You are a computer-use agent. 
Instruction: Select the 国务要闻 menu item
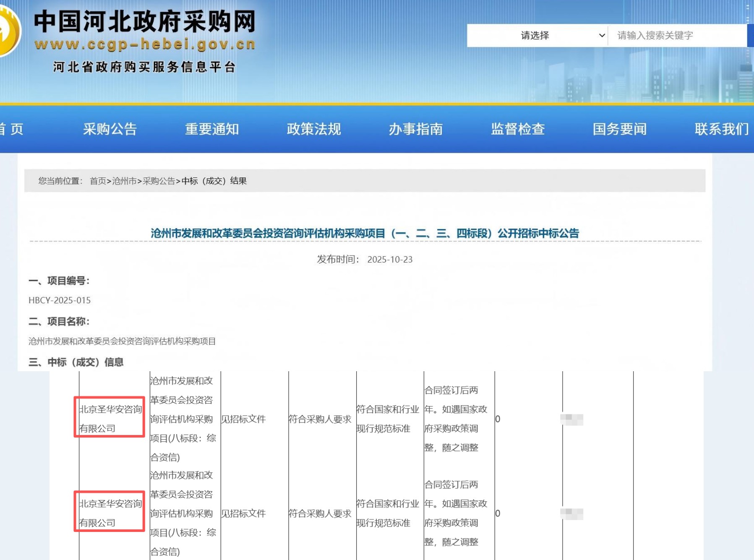[620, 129]
